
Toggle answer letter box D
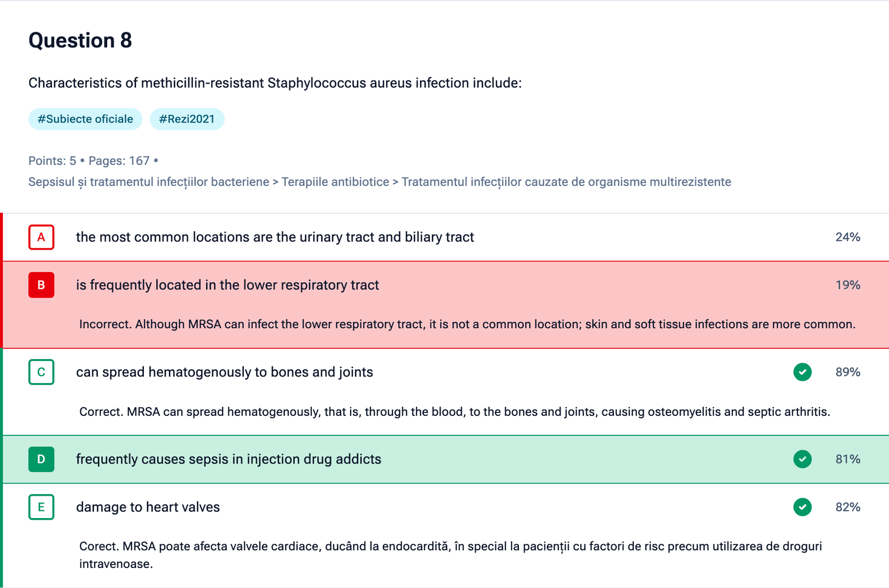pyautogui.click(x=41, y=459)
